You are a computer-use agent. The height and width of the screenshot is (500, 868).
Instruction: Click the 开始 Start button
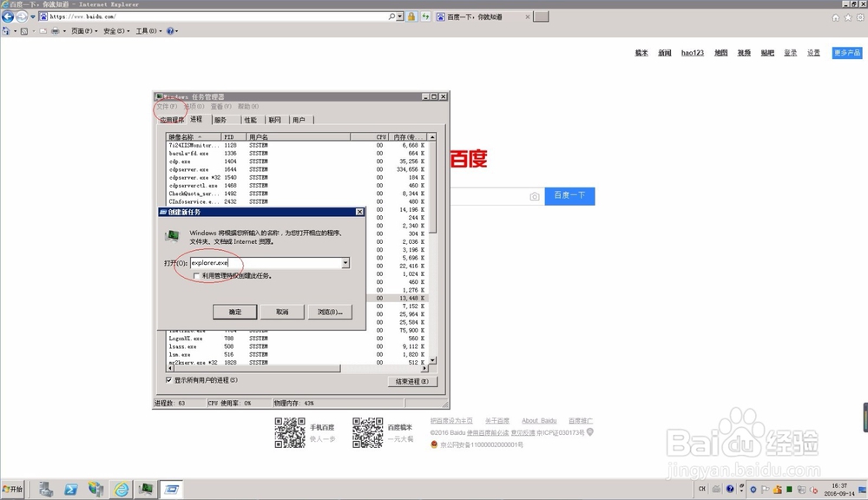tap(13, 490)
